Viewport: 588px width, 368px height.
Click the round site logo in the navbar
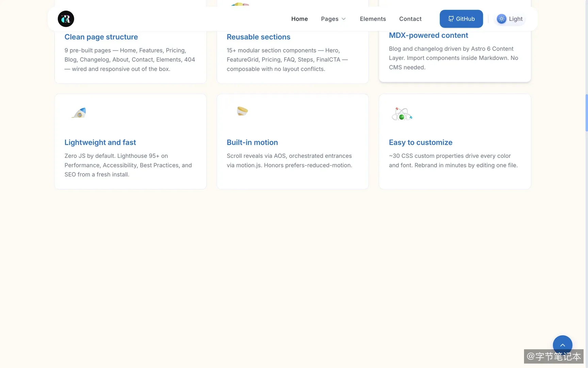[x=66, y=19]
